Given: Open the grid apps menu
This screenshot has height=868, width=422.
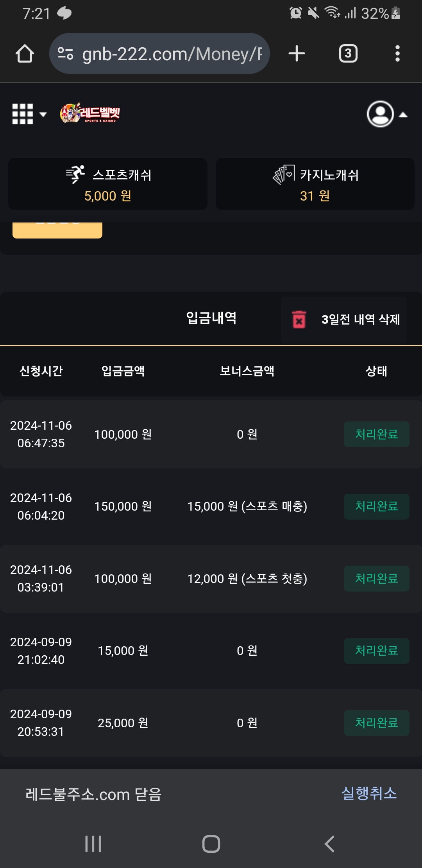Looking at the screenshot, I should [x=23, y=114].
